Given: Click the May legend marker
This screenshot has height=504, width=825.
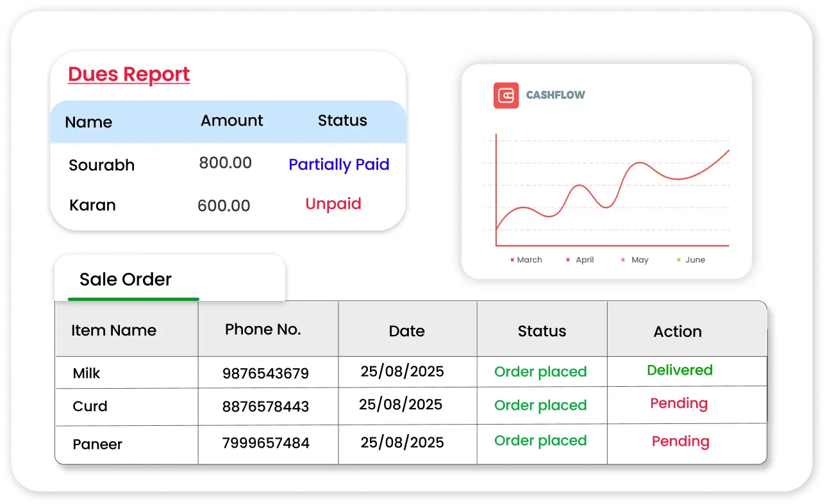Looking at the screenshot, I should [x=623, y=260].
